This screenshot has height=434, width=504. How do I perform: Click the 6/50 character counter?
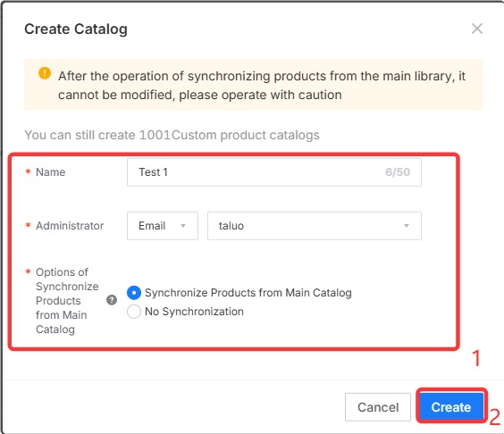(398, 172)
